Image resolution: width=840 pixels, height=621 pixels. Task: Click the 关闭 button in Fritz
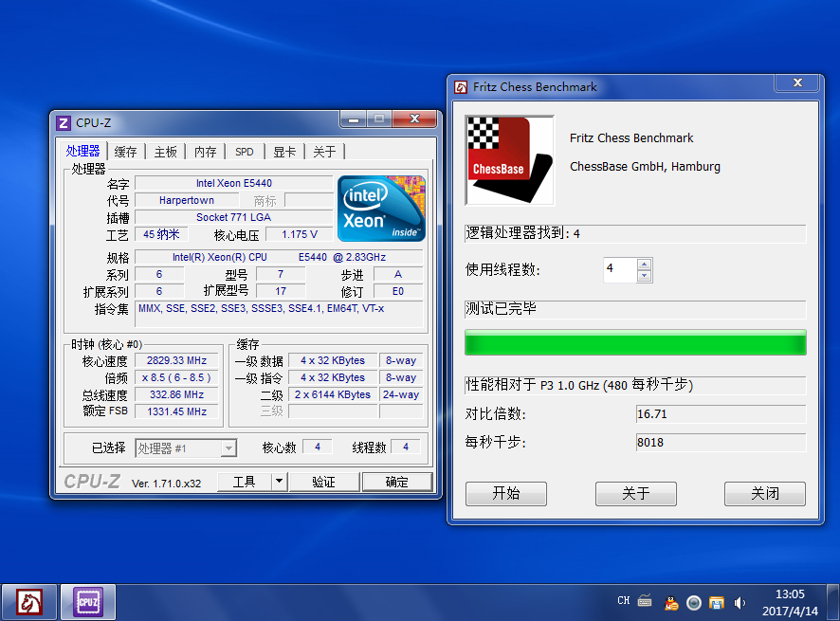point(765,493)
